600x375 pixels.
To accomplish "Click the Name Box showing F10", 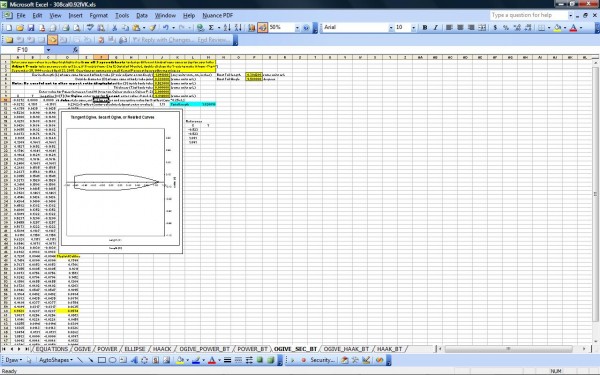I will pos(23,50).
